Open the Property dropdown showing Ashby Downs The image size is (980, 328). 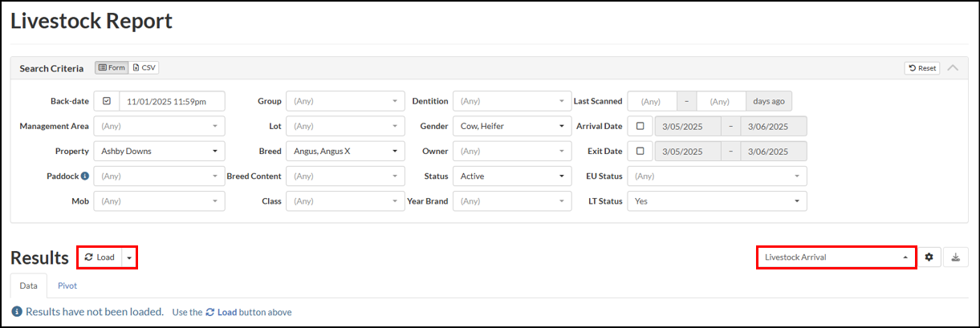pyautogui.click(x=160, y=151)
